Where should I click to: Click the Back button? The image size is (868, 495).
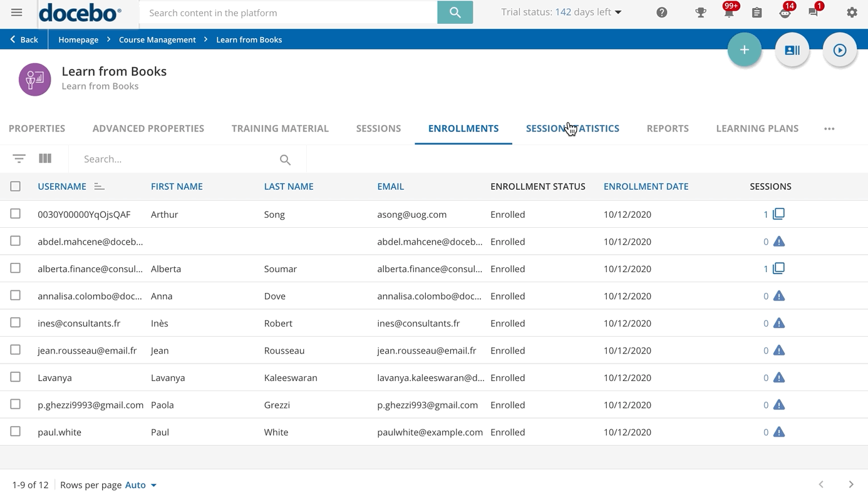pos(24,39)
